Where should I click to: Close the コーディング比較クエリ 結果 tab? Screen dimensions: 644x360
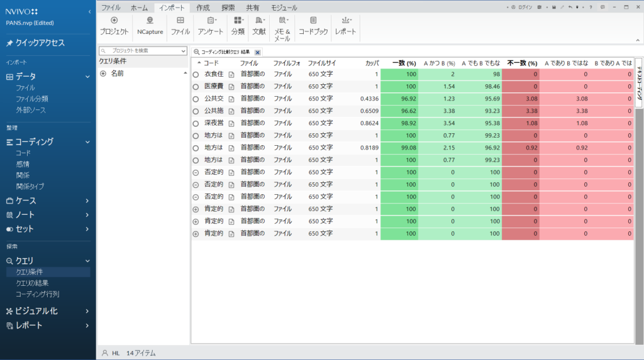click(x=258, y=52)
